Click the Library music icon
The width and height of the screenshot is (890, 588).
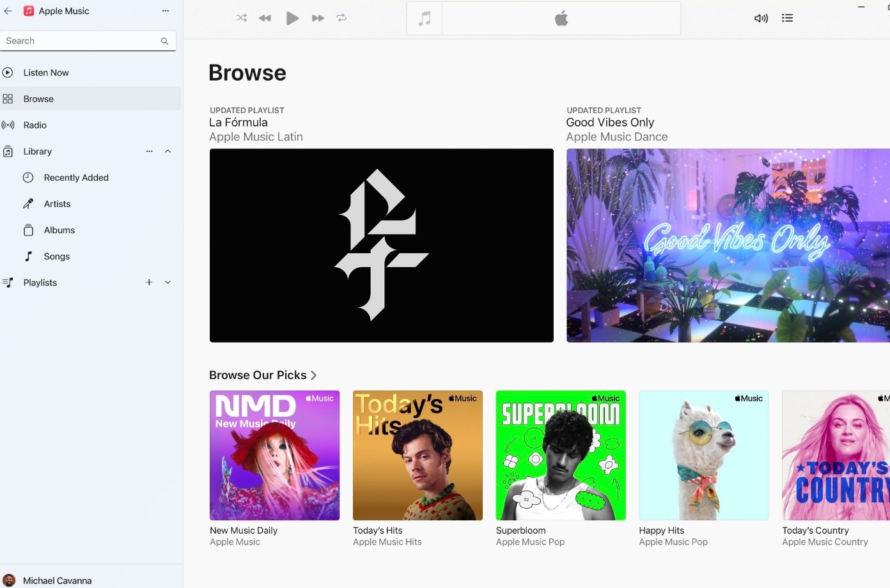tap(8, 151)
